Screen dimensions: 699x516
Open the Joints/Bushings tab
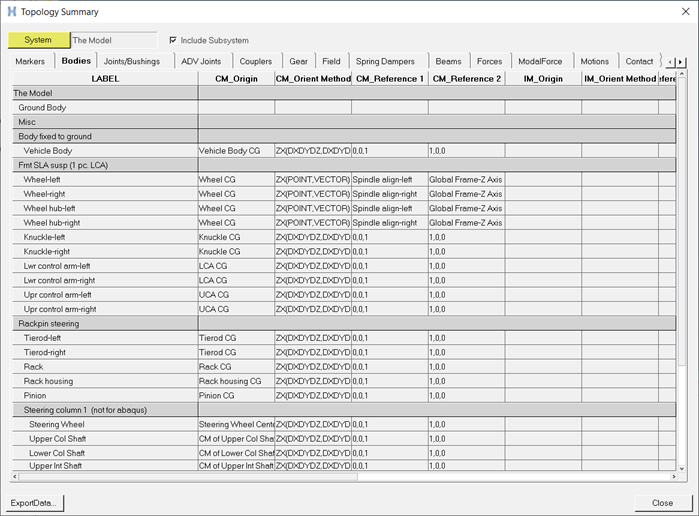(132, 62)
